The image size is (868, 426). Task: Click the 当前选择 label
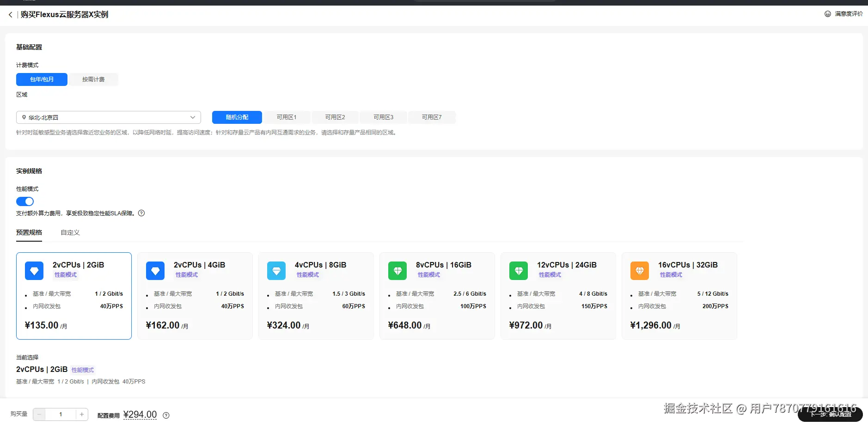pyautogui.click(x=27, y=358)
